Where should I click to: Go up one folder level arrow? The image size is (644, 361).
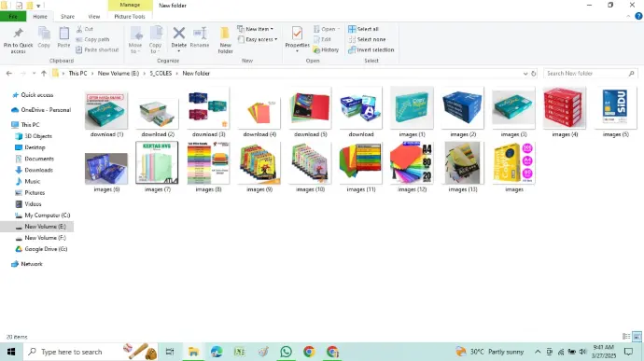pyautogui.click(x=44, y=74)
